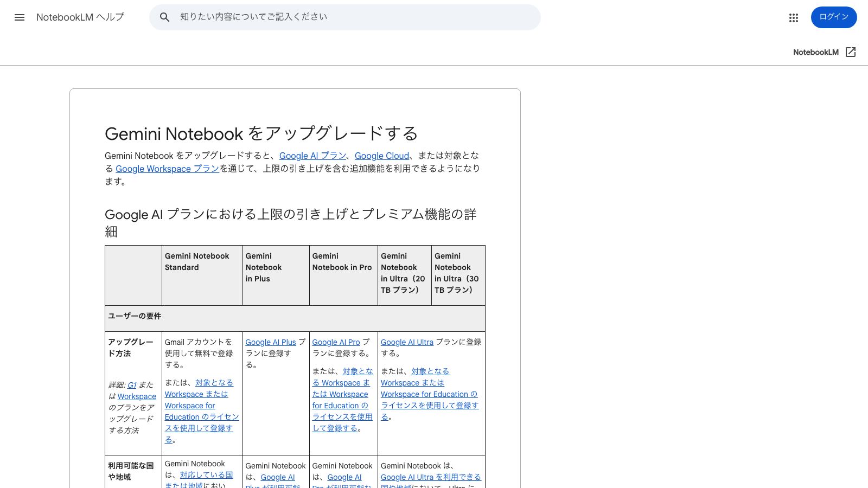Viewport: 868px width, 488px height.
Task: Click the ログイン button
Action: coord(834,17)
